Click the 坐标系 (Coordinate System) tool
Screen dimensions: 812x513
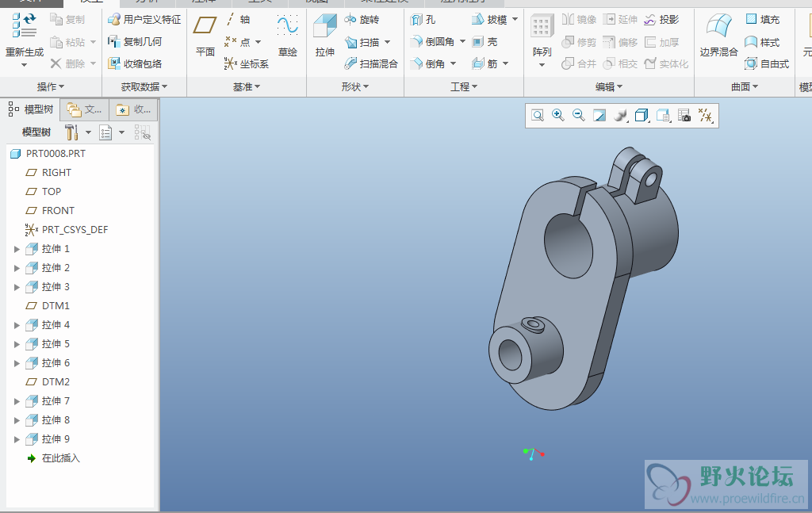[x=247, y=63]
